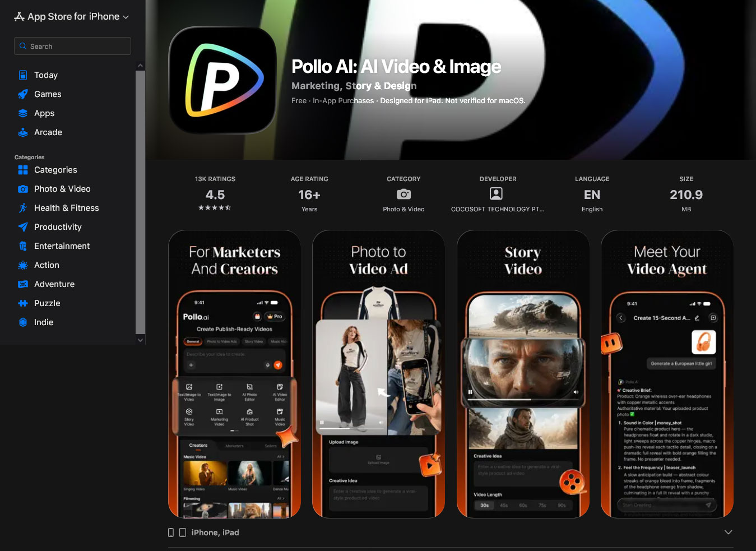Open the Arcade section
Screen dimensions: 756x551
(x=48, y=132)
